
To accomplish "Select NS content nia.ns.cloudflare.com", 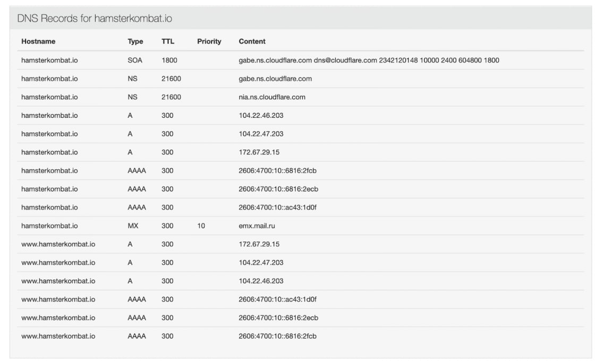I will point(272,97).
